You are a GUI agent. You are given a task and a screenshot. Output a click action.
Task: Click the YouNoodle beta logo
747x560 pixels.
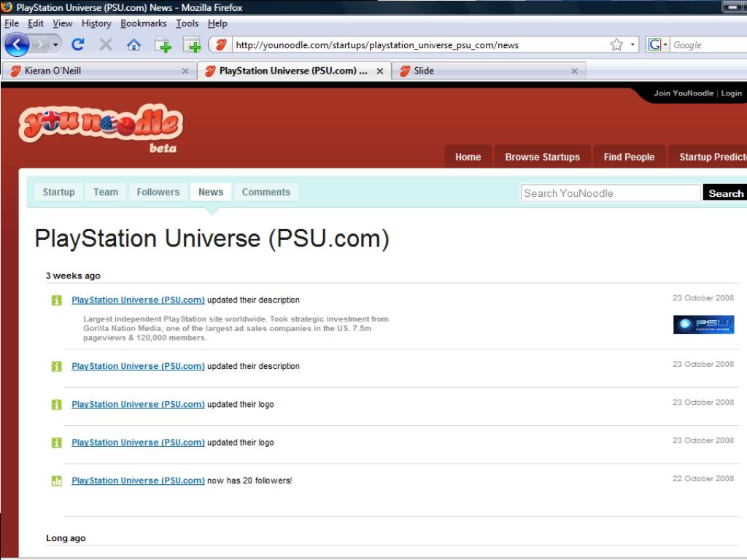click(x=101, y=128)
